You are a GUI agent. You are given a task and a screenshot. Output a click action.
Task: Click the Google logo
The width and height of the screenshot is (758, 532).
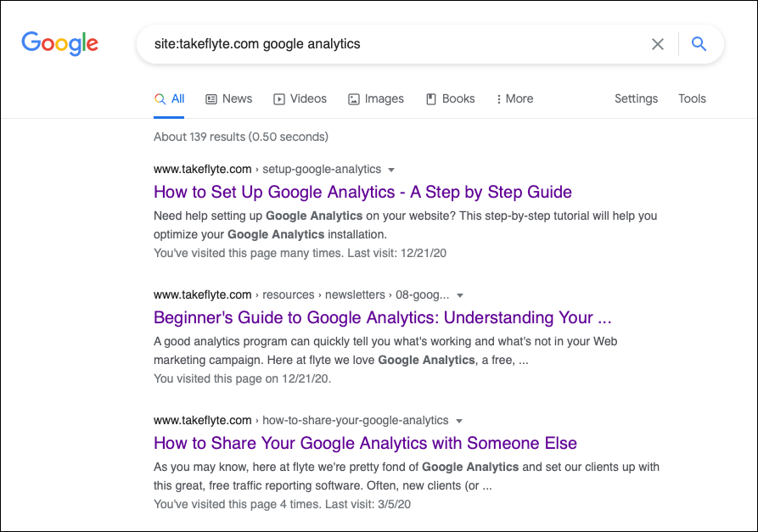[x=59, y=43]
